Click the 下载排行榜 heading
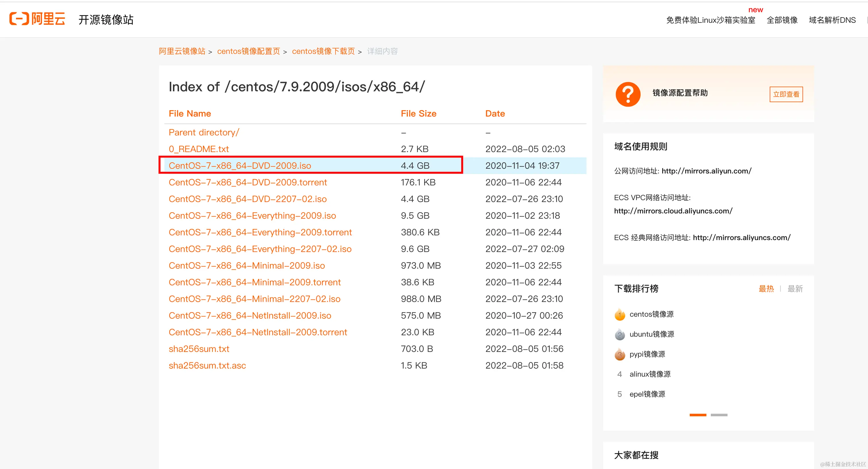Image resolution: width=868 pixels, height=469 pixels. (x=636, y=289)
